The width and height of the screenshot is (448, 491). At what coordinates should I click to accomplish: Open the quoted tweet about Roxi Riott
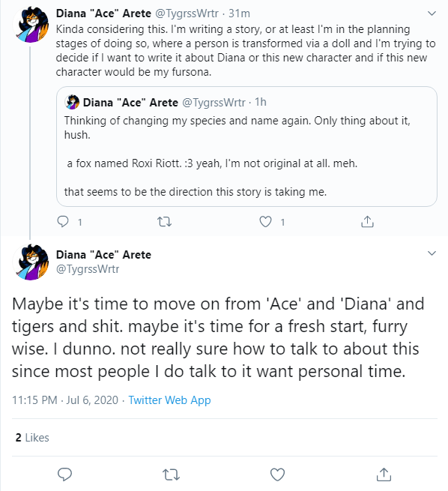[246, 146]
